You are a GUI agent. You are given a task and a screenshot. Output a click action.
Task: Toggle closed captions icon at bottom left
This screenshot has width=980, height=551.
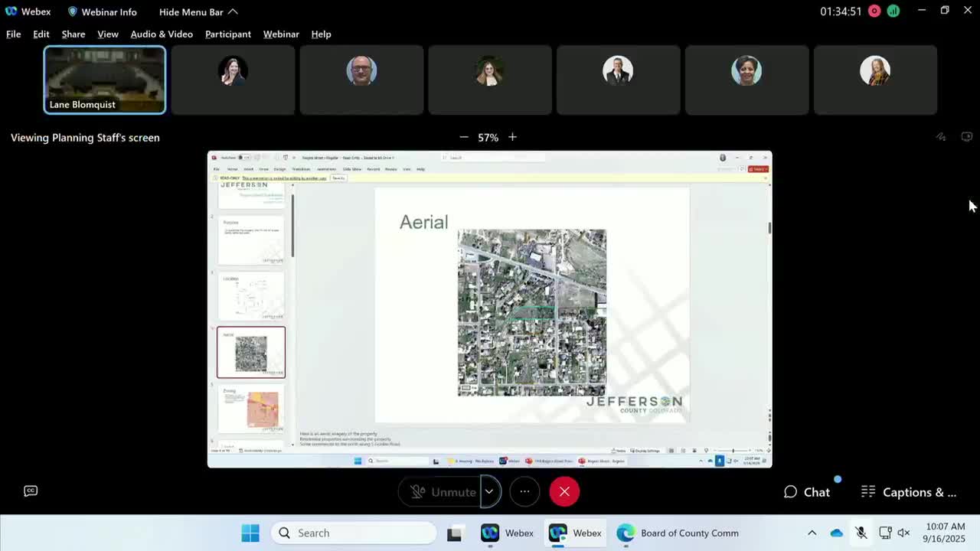[31, 491]
